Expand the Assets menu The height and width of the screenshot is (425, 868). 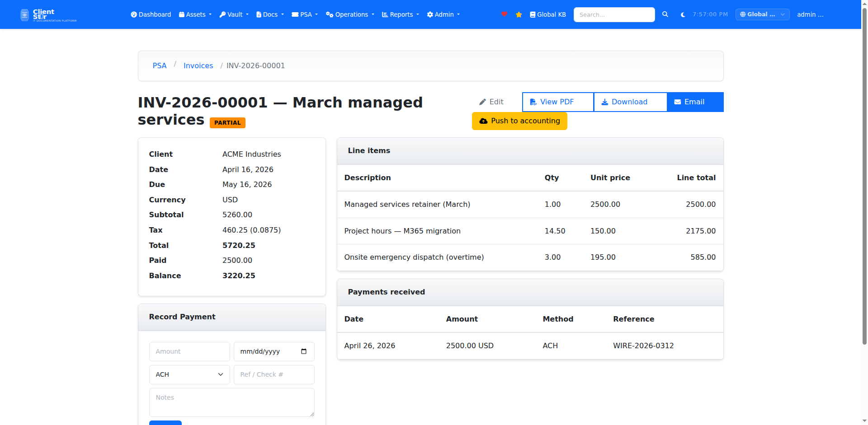click(195, 14)
